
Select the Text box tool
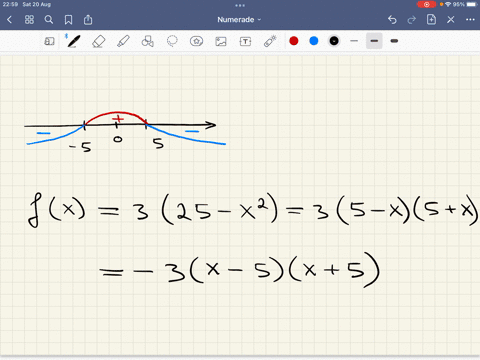click(x=245, y=41)
